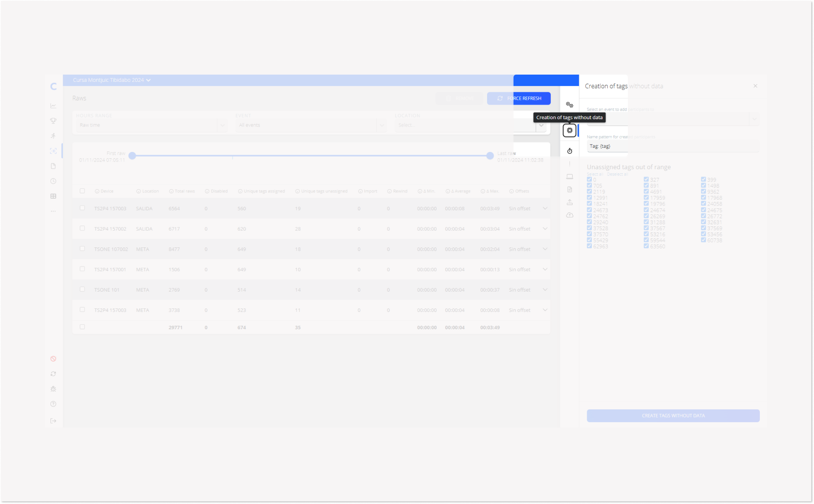Viewport: 814px width, 504px height.
Task: Click the info icon beside Offsets column
Action: (x=511, y=192)
